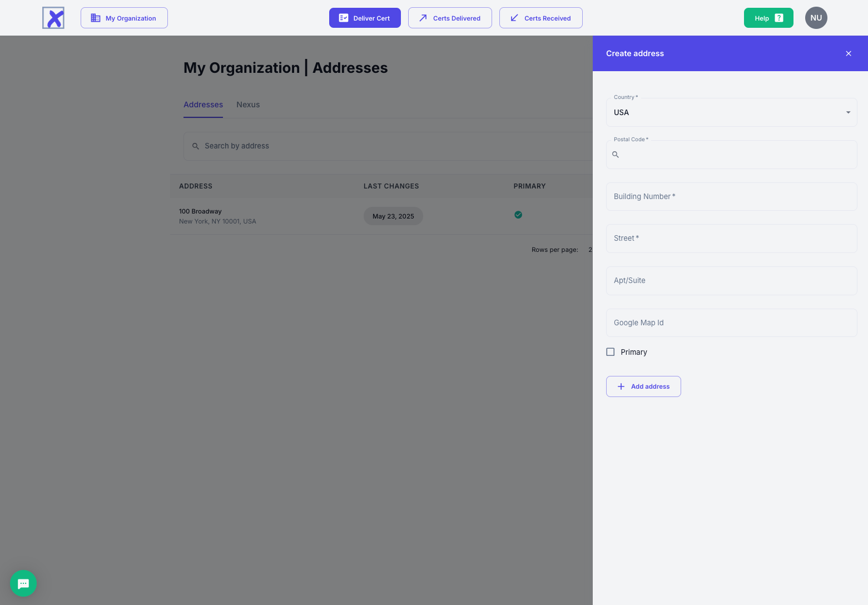868x605 pixels.
Task: Click the search magnifier in address search
Action: pyautogui.click(x=196, y=146)
